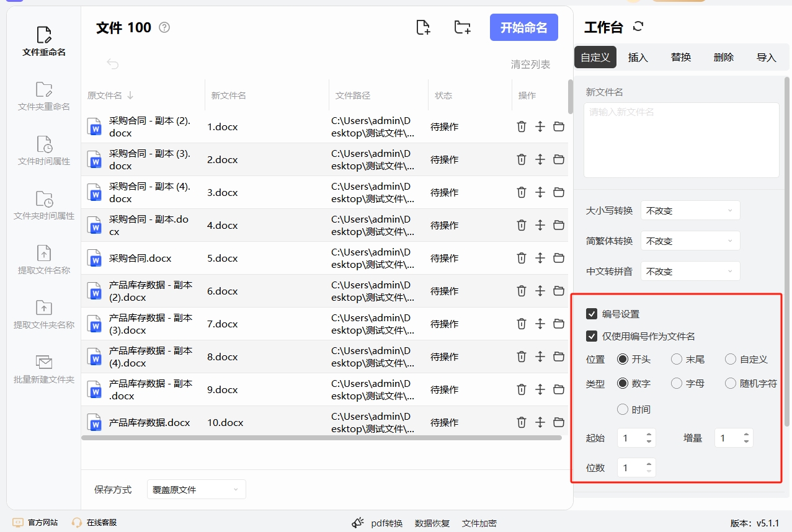Open the 数据恢复 link
792x532 pixels.
tap(432, 523)
